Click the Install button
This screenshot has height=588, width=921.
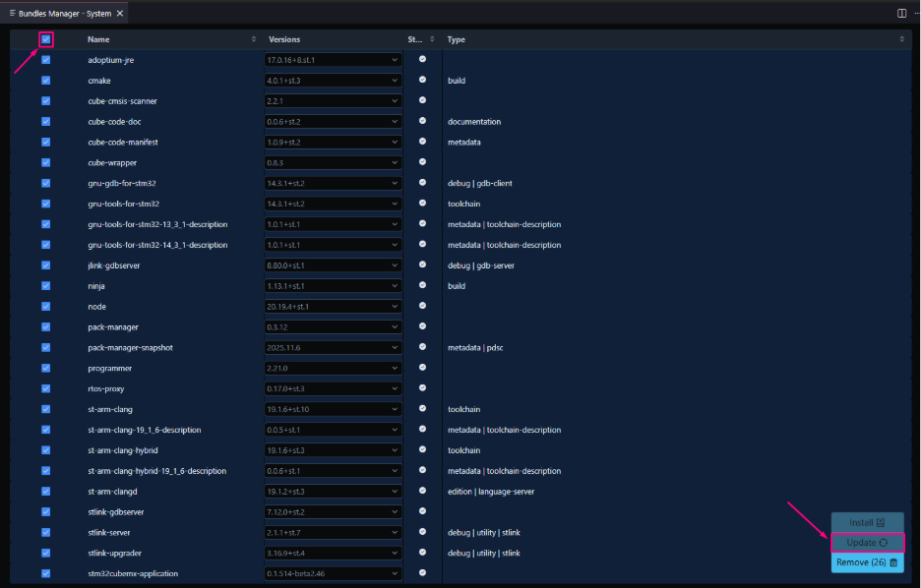[x=867, y=522]
